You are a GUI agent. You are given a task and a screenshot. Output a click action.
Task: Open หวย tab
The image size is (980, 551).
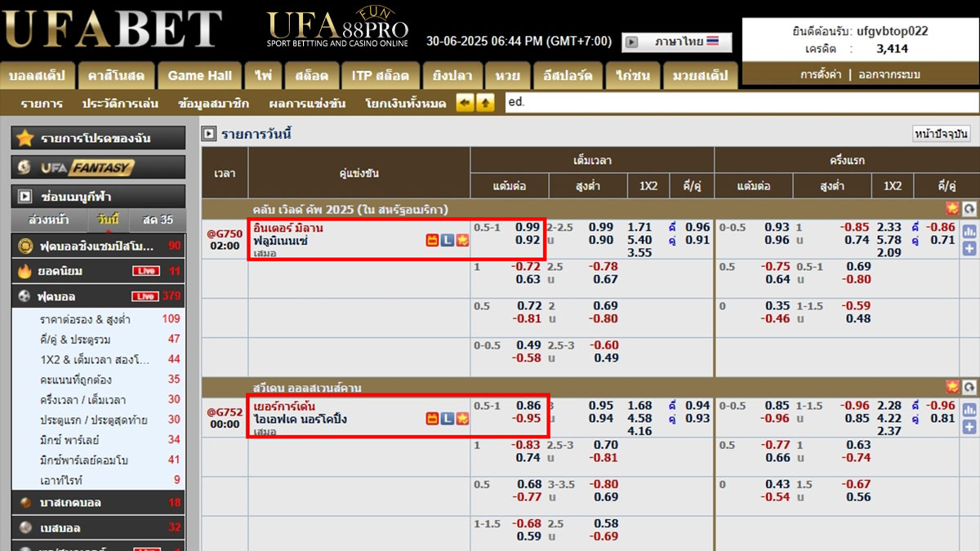[506, 76]
